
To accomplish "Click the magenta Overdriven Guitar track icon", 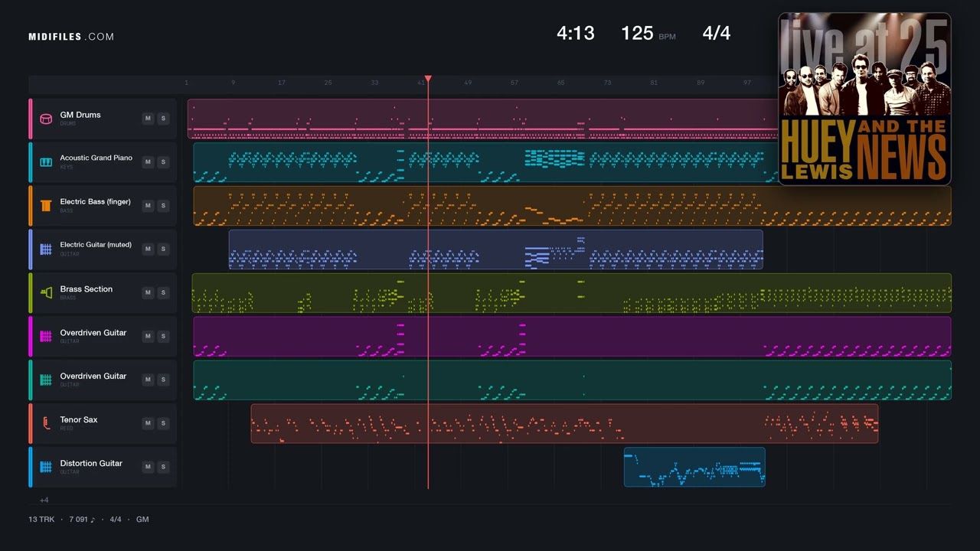I will [x=46, y=337].
